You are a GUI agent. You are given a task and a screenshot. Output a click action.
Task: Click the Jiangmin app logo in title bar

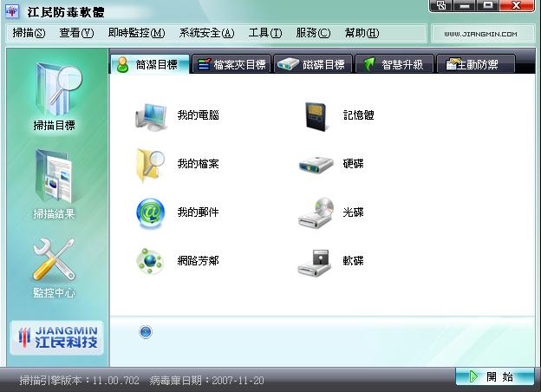(x=12, y=11)
